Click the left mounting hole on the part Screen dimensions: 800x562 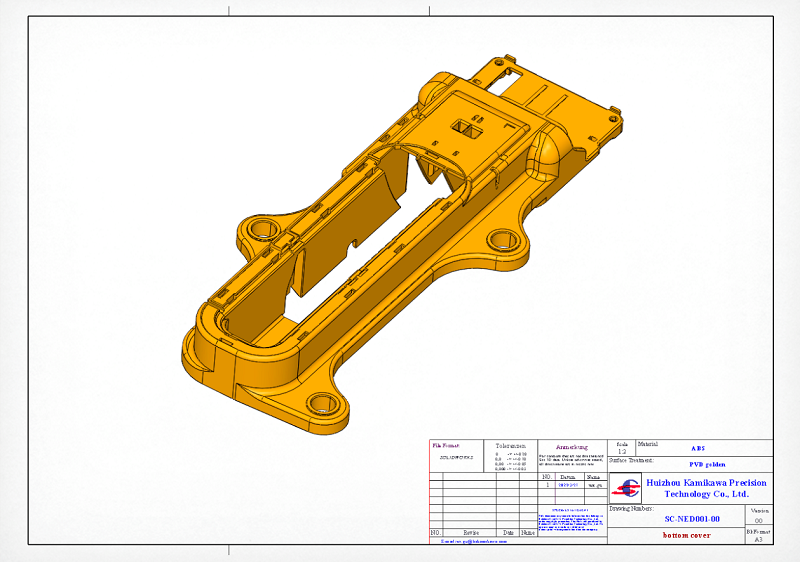click(262, 228)
